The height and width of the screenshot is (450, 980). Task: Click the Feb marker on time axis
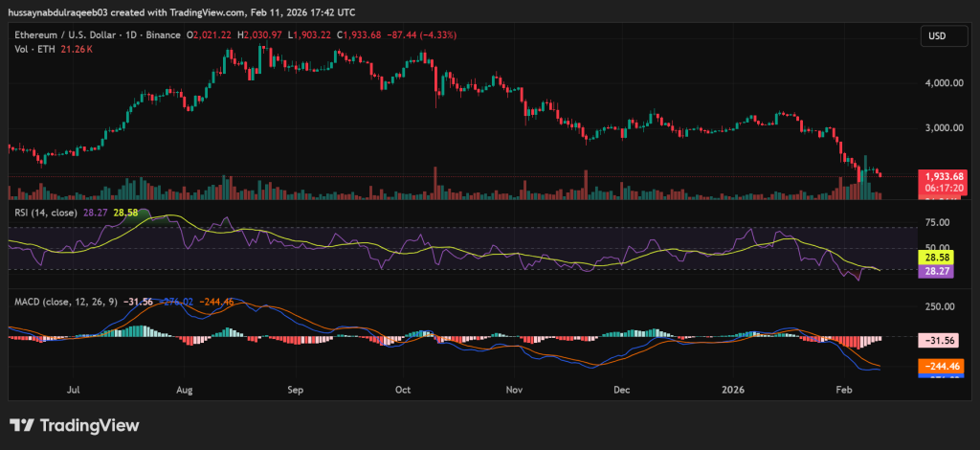click(x=844, y=391)
